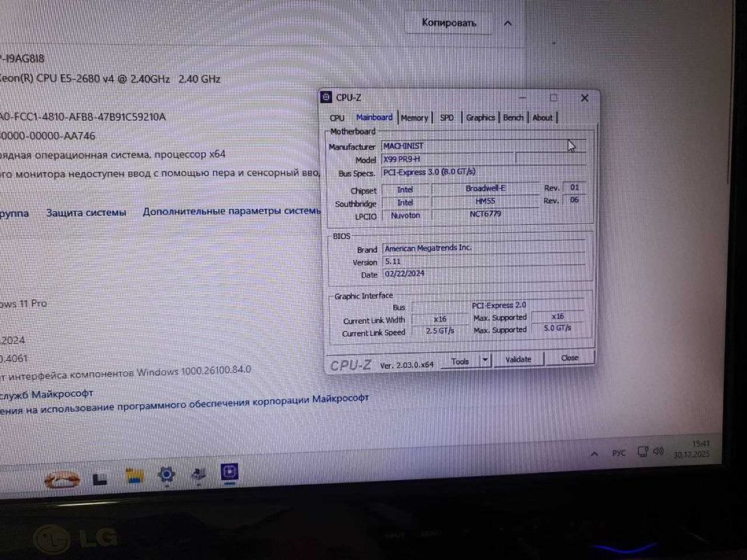
Task: Open Microsoft software license terms link
Action: coord(184,404)
